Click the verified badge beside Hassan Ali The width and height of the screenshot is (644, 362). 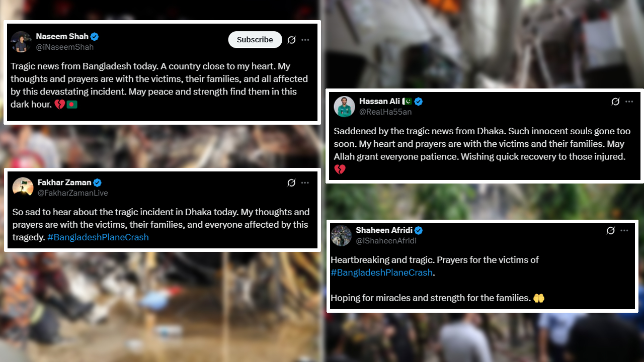pyautogui.click(x=419, y=102)
